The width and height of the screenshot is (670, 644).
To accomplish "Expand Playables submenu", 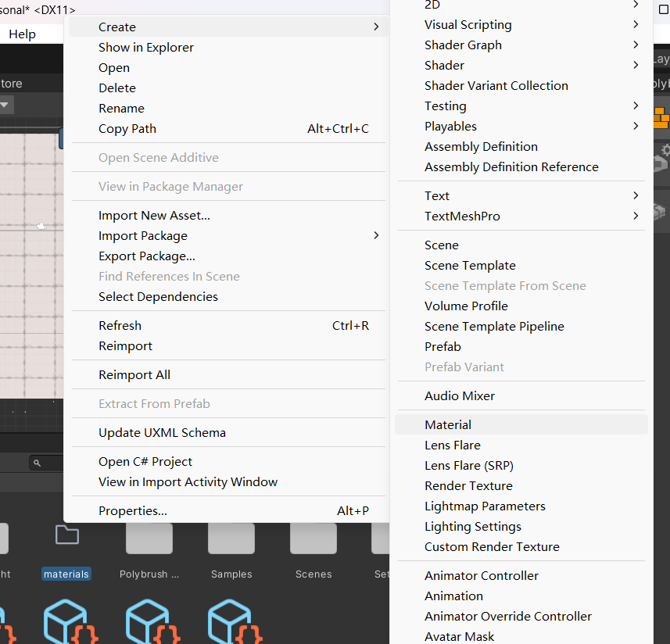I will [521, 127].
